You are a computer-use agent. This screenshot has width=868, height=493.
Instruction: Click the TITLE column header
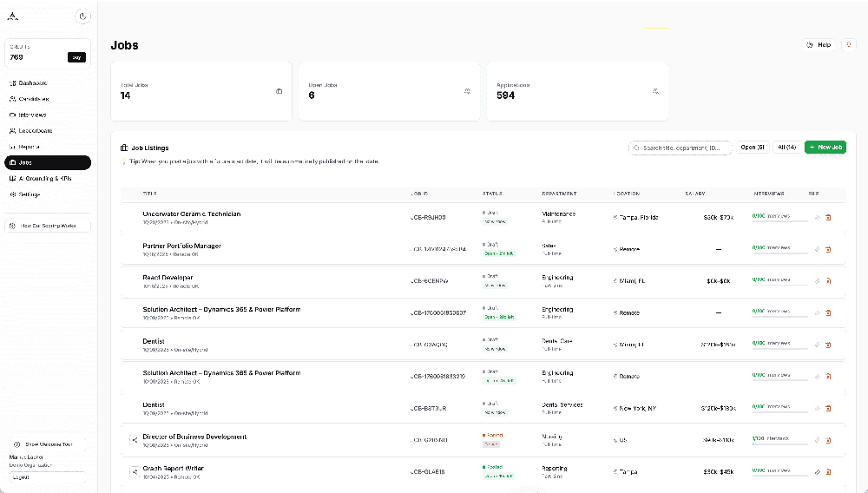(x=149, y=194)
